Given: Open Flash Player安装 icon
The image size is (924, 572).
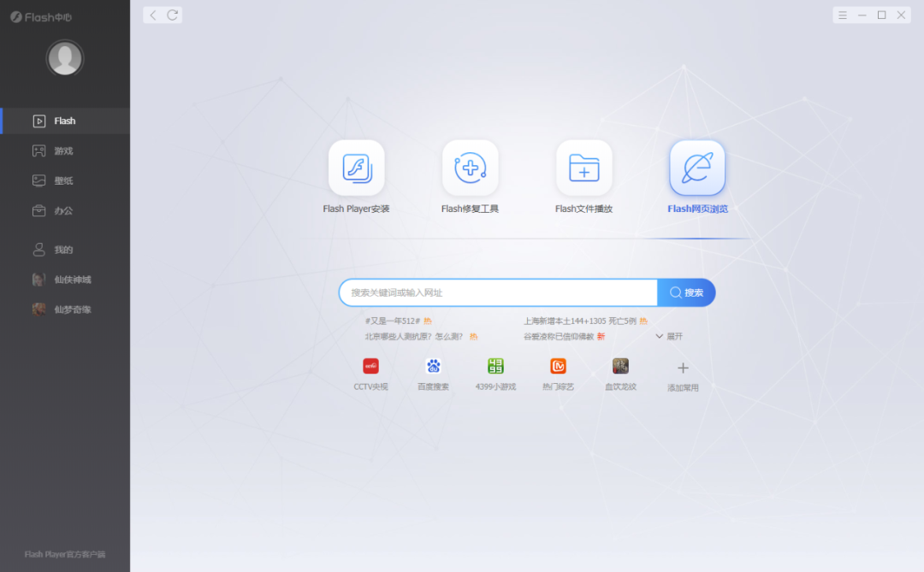Looking at the screenshot, I should (x=357, y=168).
